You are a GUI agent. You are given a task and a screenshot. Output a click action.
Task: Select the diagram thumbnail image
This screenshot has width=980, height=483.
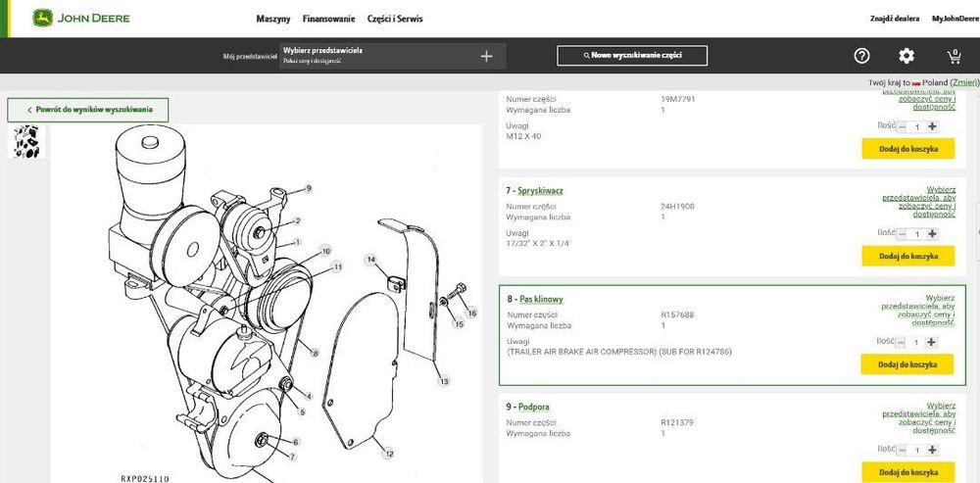(x=26, y=141)
